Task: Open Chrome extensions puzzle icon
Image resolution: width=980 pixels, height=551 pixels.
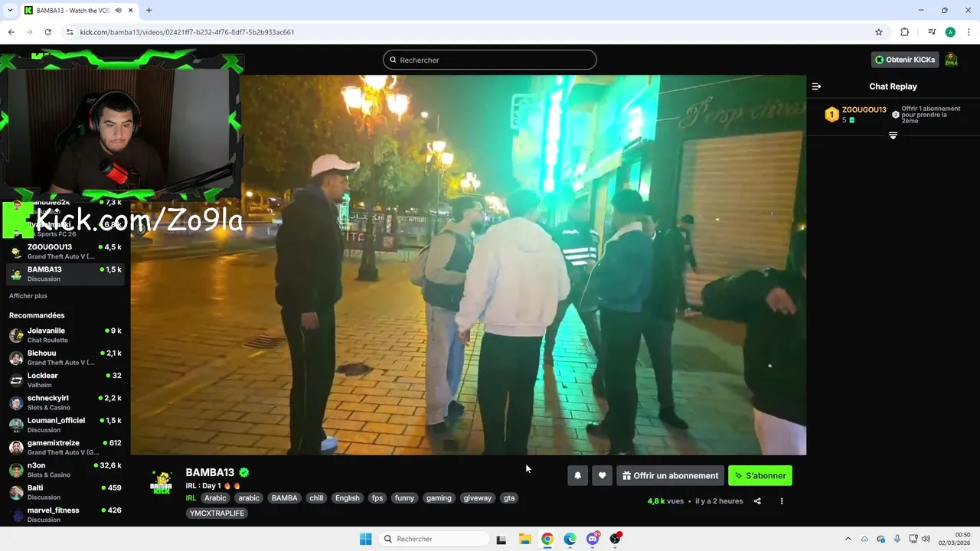Action: click(x=905, y=32)
